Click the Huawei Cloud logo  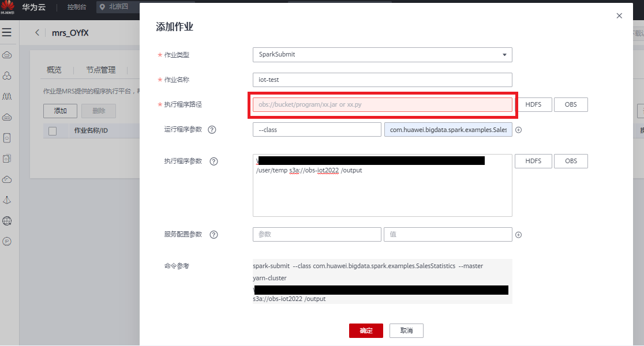(8, 7)
